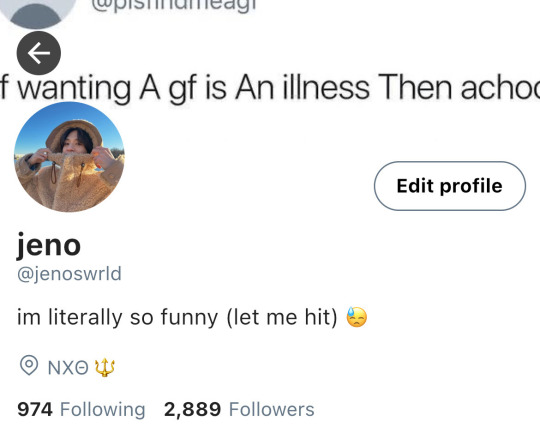Select the @jenoswrld handle
540x427 pixels.
click(69, 274)
